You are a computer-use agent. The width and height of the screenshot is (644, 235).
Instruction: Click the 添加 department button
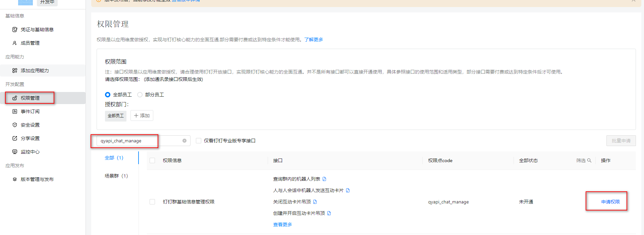pos(142,115)
